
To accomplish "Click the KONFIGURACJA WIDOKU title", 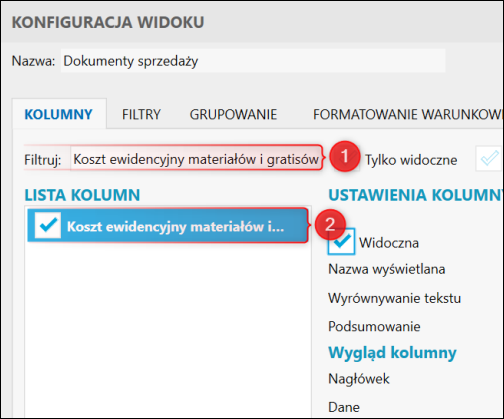I will [108, 22].
